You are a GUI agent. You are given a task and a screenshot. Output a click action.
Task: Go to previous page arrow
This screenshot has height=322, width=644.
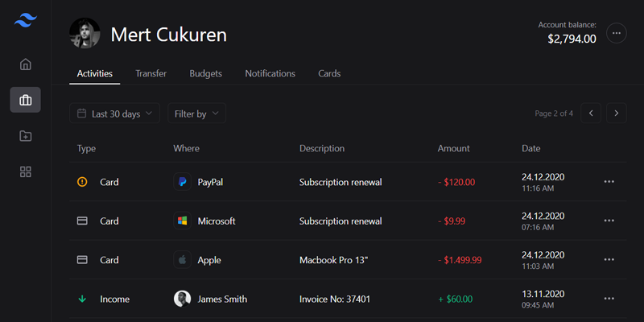[x=591, y=114]
